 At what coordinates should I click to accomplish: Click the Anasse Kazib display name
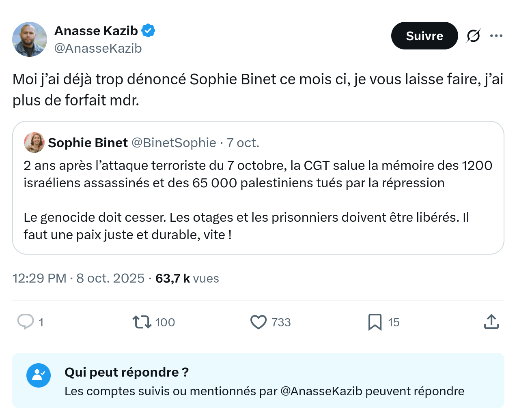click(96, 31)
